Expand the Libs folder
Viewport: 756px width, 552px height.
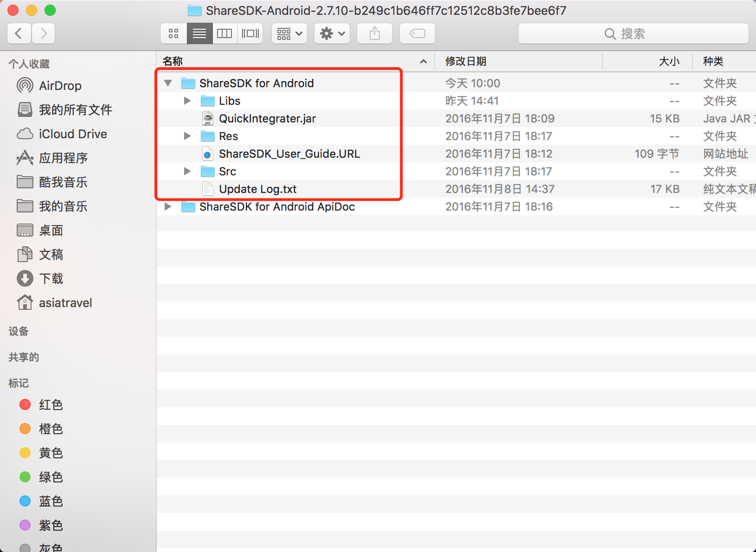[x=187, y=101]
